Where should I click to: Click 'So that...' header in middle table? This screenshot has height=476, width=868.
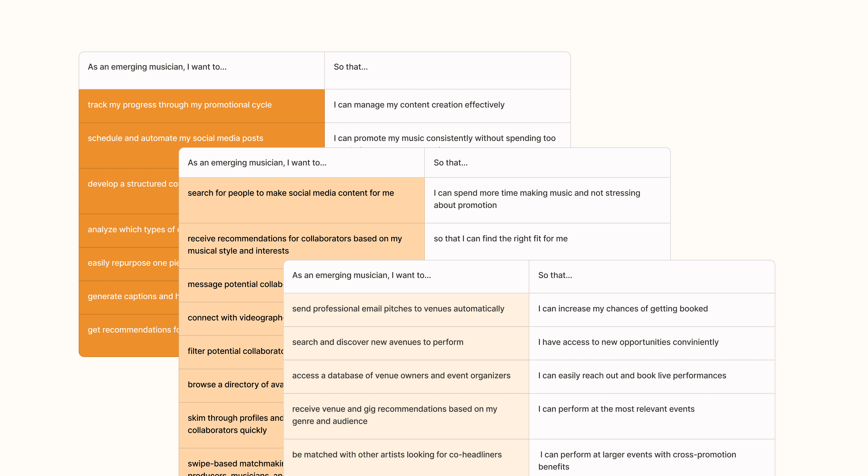tap(547, 163)
